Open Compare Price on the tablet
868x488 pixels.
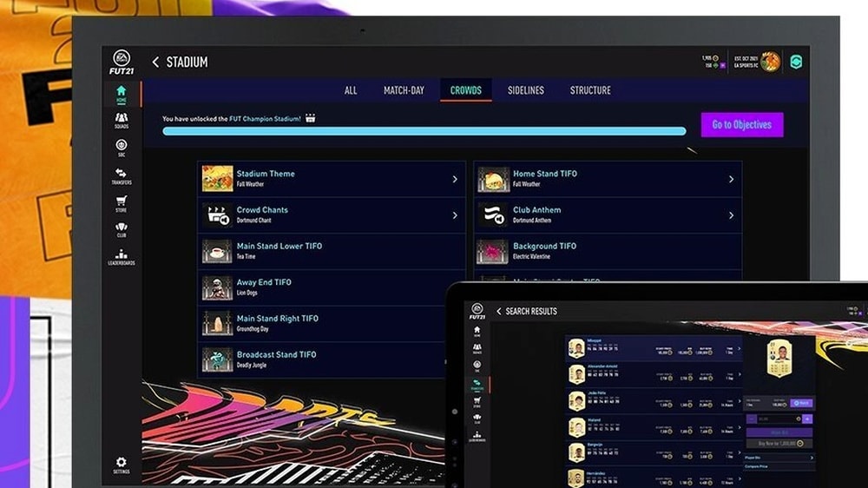[x=779, y=466]
